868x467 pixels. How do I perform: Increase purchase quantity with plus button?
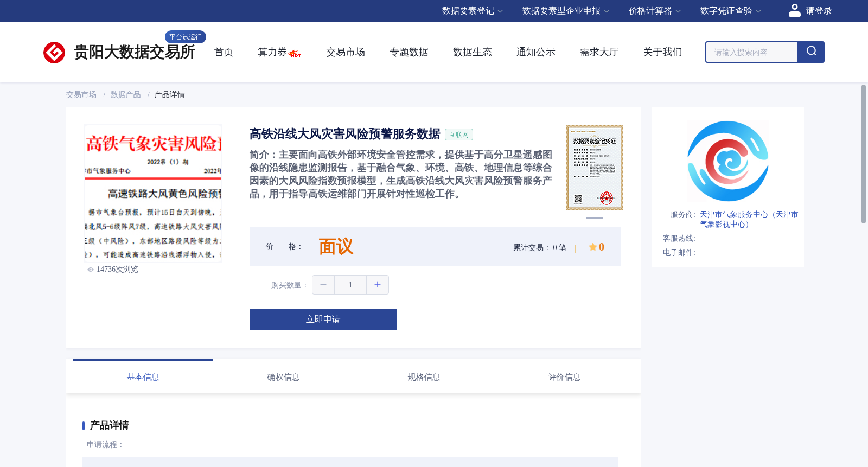coord(378,285)
